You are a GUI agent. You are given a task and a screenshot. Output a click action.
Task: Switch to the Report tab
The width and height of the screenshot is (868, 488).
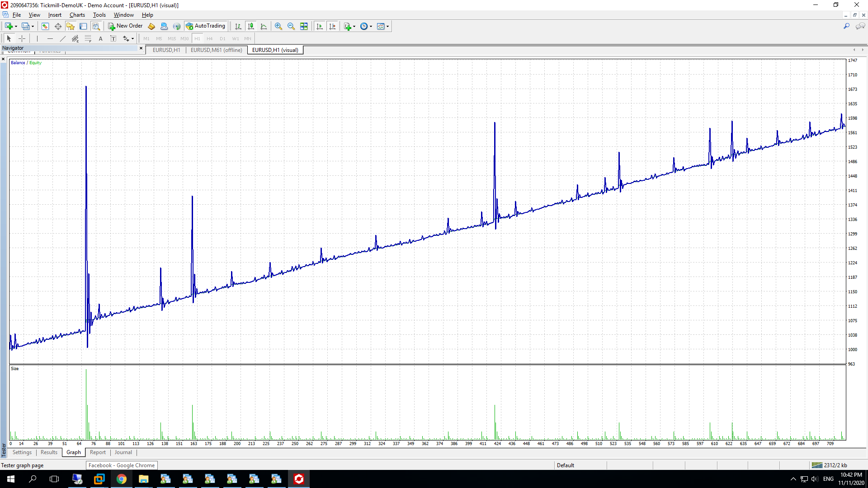pos(98,452)
